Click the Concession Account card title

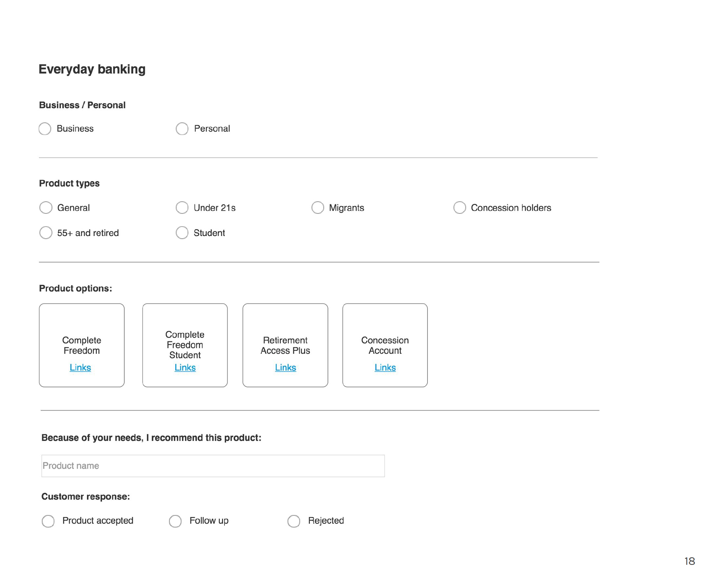point(385,345)
